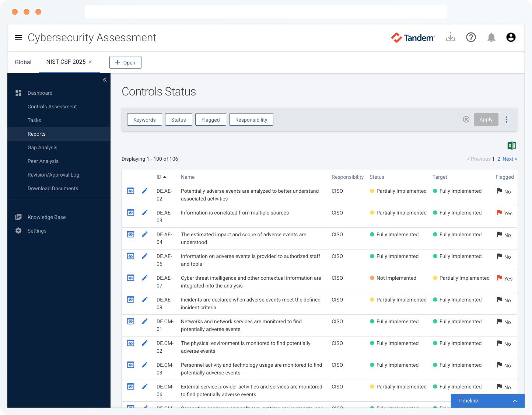Open the hamburger navigation menu
Image resolution: width=532 pixels, height=415 pixels.
click(18, 38)
